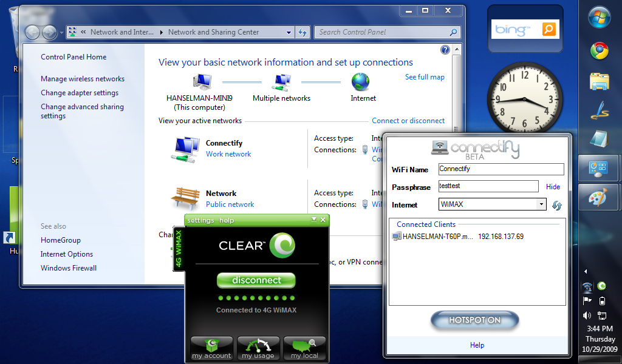
Task: Click the 4G WiMAX side tab
Action: pos(179,249)
